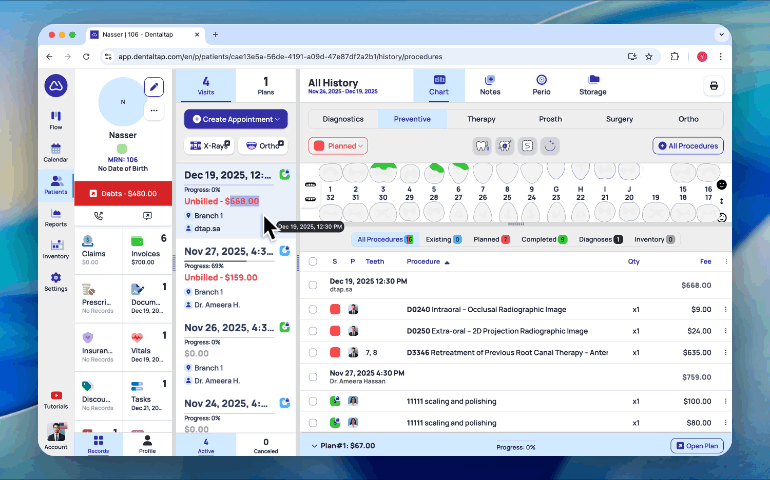Open the Reports section in sidebar
The height and width of the screenshot is (480, 770).
[x=55, y=216]
